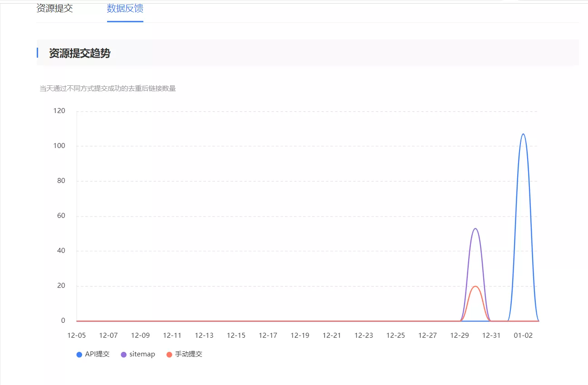Click the API提交 legend label
Screen dimensions: 588x385
coord(97,354)
